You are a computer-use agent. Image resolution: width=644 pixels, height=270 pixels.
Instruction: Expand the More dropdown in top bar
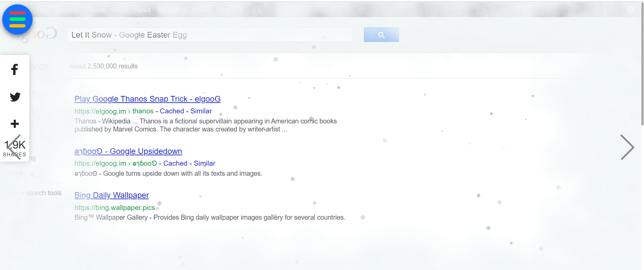(x=225, y=10)
